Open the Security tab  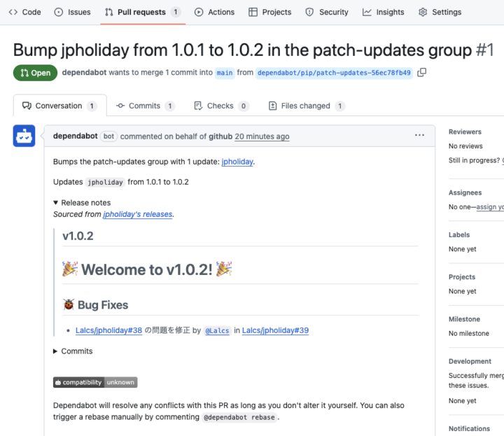[x=327, y=12]
